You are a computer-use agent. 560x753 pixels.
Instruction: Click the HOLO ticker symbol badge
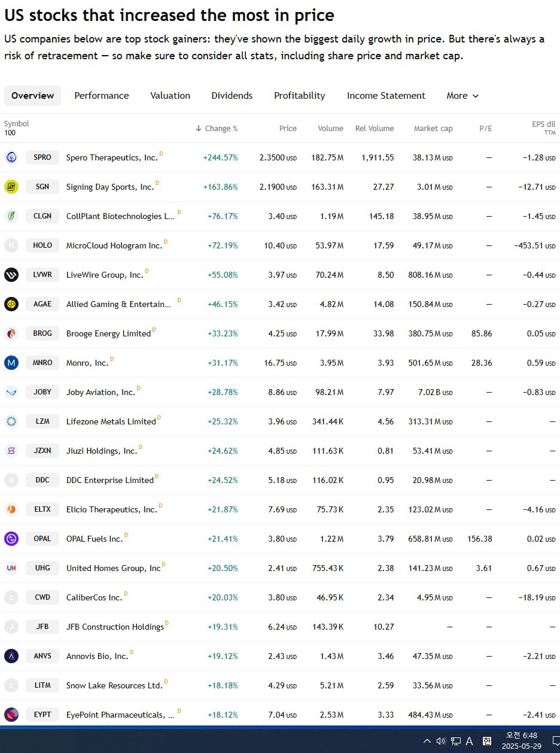coord(42,245)
